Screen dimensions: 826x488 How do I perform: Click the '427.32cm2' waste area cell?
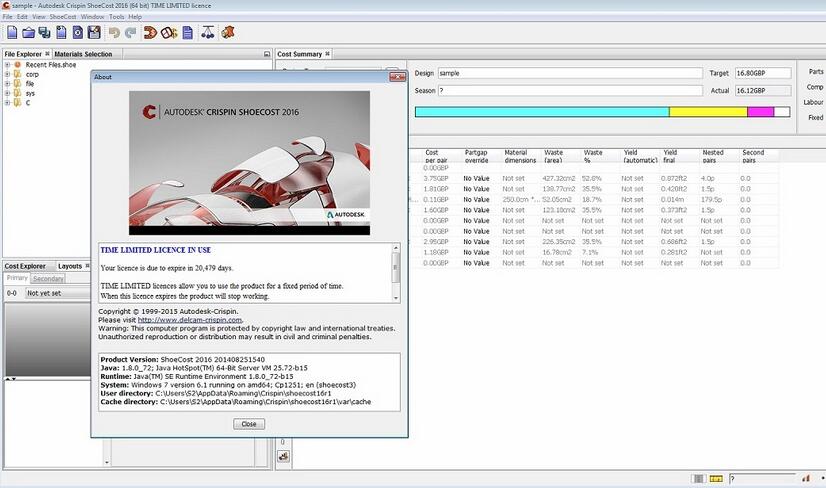[x=559, y=179]
